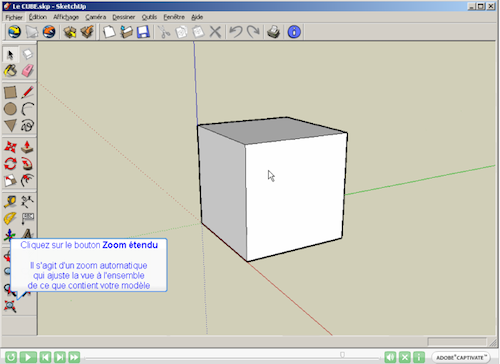Click the measurements box in status bar
This screenshot has width=500, height=364.
click(x=457, y=342)
